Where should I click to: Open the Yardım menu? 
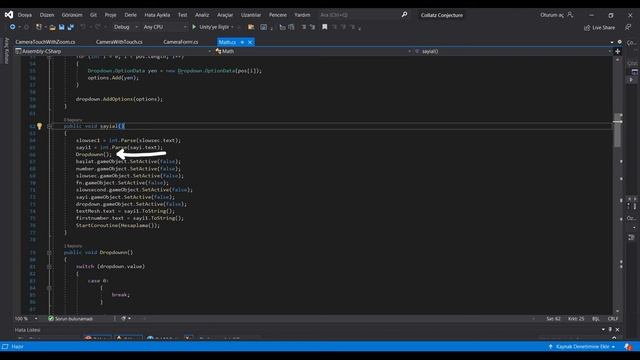click(x=302, y=15)
